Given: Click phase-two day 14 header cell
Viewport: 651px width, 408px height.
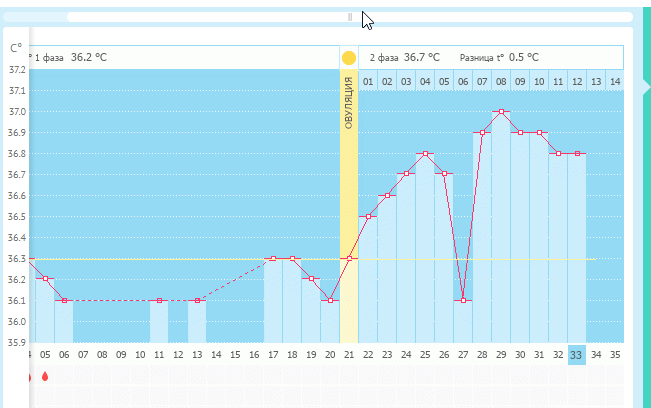Looking at the screenshot, I should coord(614,81).
